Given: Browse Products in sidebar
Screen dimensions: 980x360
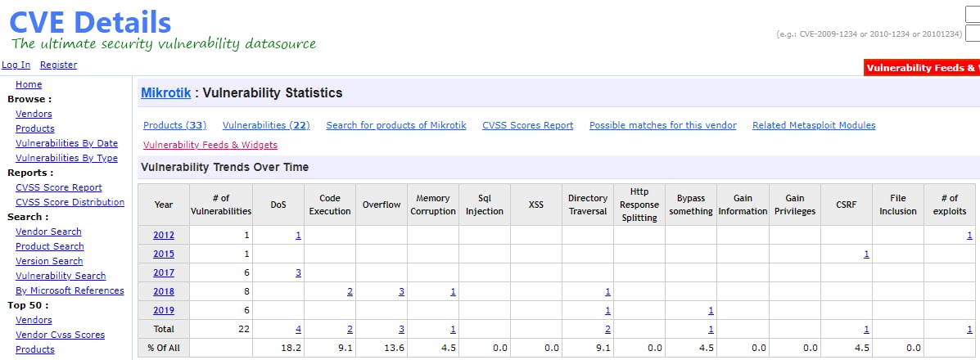Looking at the screenshot, I should [35, 128].
